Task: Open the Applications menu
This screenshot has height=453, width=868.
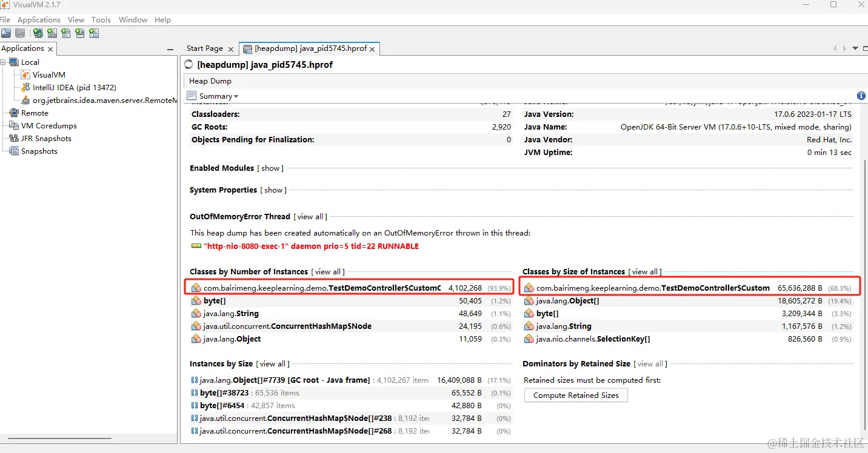Action: click(x=39, y=19)
